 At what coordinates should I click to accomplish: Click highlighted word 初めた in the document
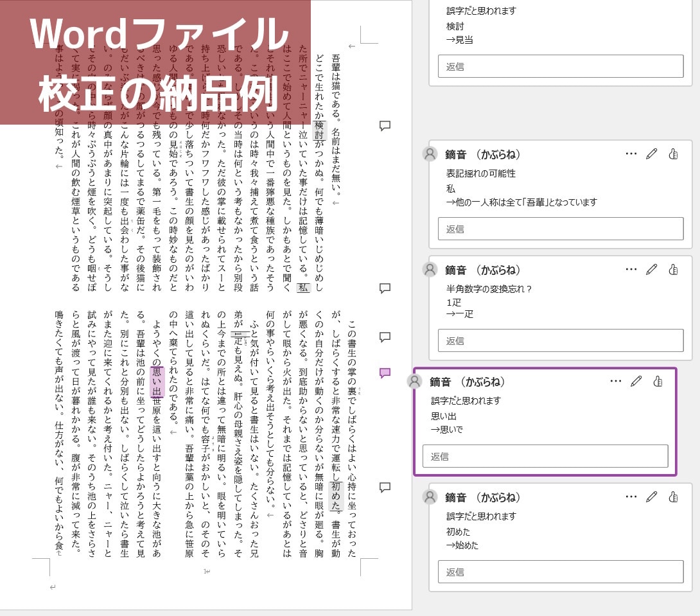pos(336,496)
